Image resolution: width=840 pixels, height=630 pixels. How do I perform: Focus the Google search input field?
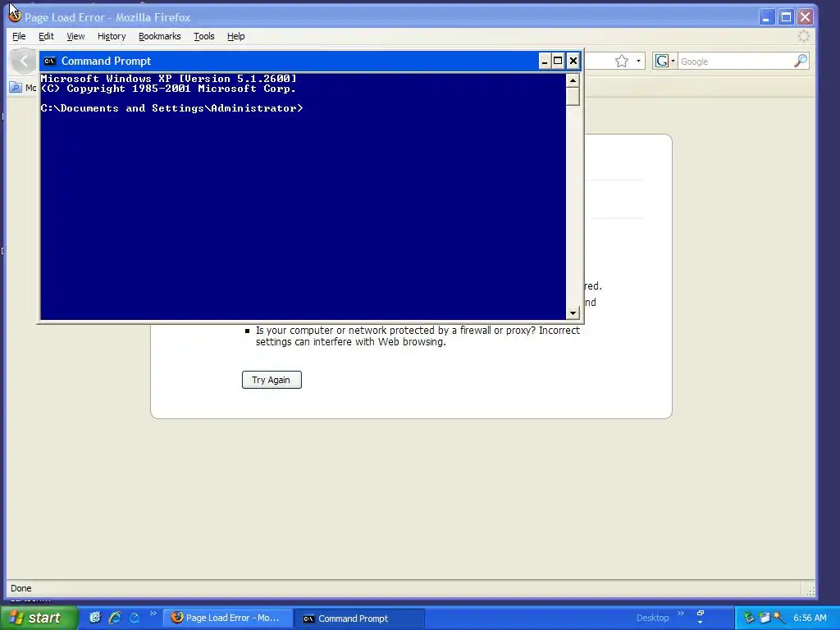click(735, 61)
